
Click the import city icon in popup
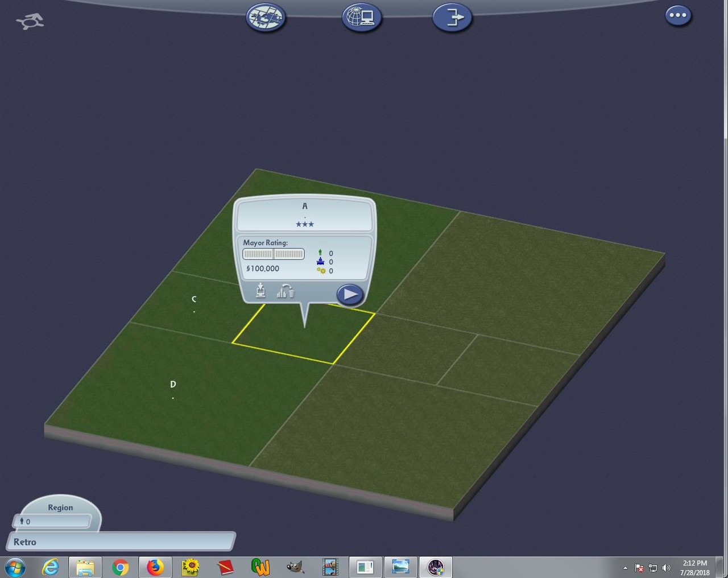[x=260, y=291]
